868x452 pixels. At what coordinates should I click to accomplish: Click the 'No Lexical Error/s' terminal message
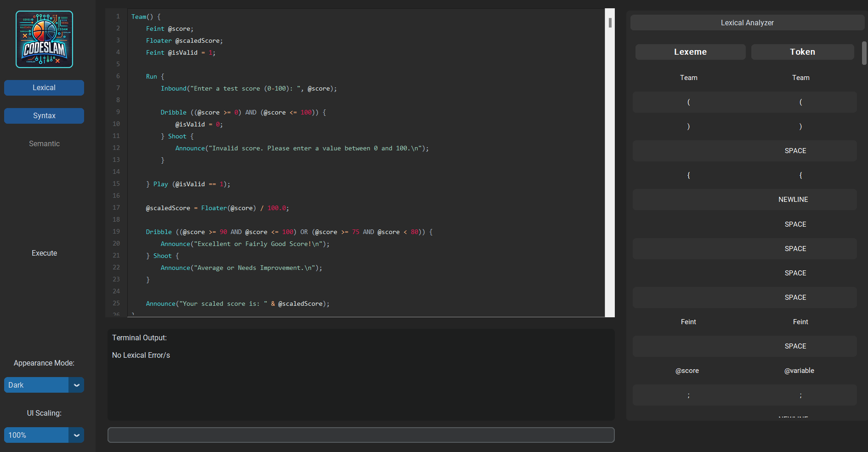click(141, 355)
